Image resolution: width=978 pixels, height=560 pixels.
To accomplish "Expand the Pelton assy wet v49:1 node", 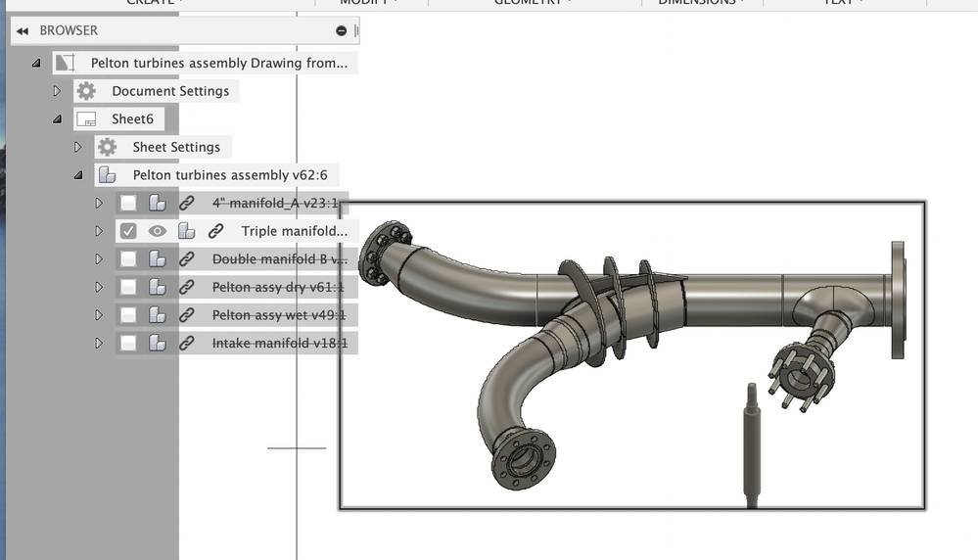I will point(99,315).
